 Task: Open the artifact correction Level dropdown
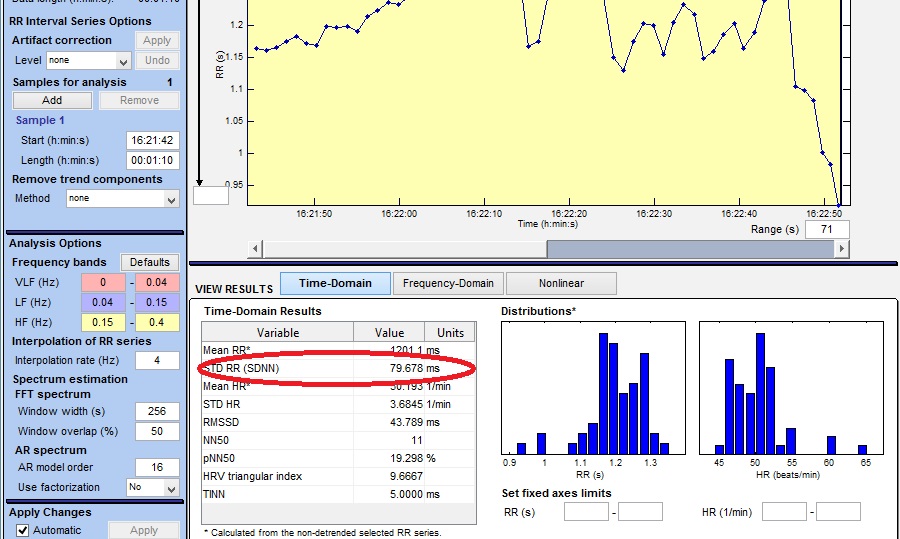pos(89,60)
